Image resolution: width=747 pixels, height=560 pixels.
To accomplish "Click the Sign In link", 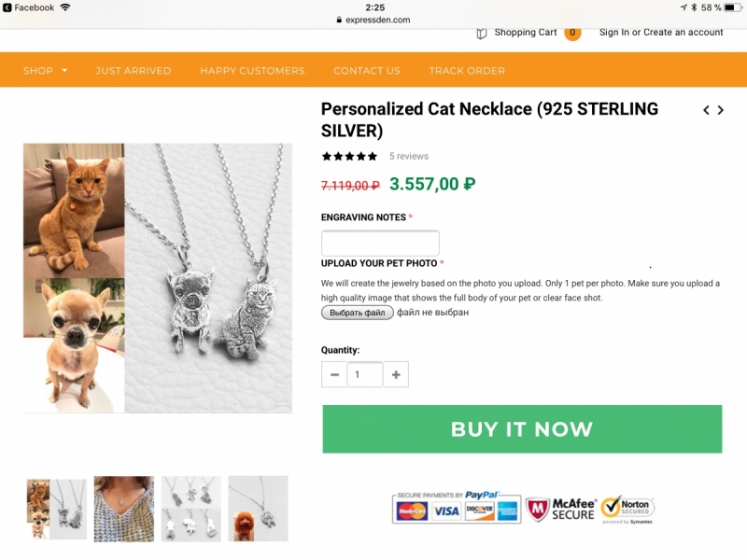I will coord(613,33).
